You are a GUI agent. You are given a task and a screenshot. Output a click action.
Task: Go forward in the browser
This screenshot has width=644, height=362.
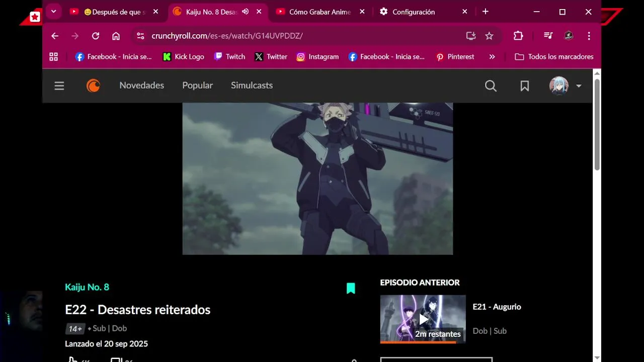click(75, 36)
